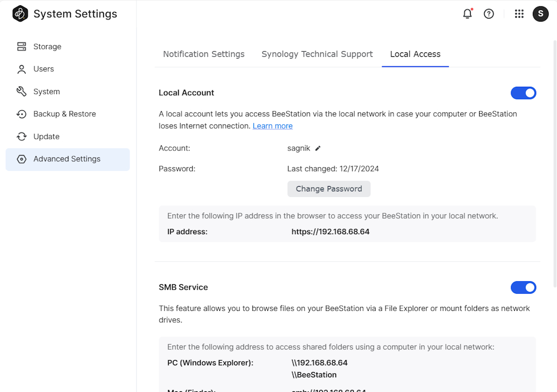This screenshot has height=392, width=557.
Task: Navigate to Update section
Action: (47, 136)
